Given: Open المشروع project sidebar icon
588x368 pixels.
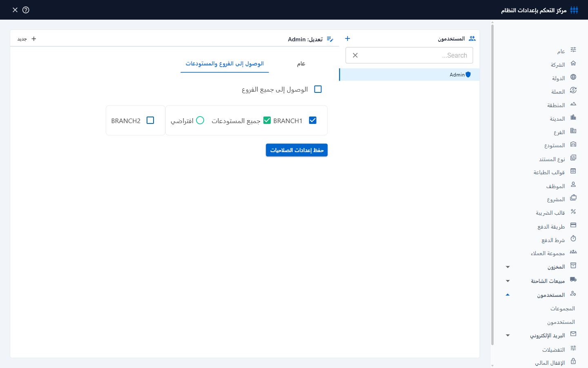Looking at the screenshot, I should tap(573, 198).
